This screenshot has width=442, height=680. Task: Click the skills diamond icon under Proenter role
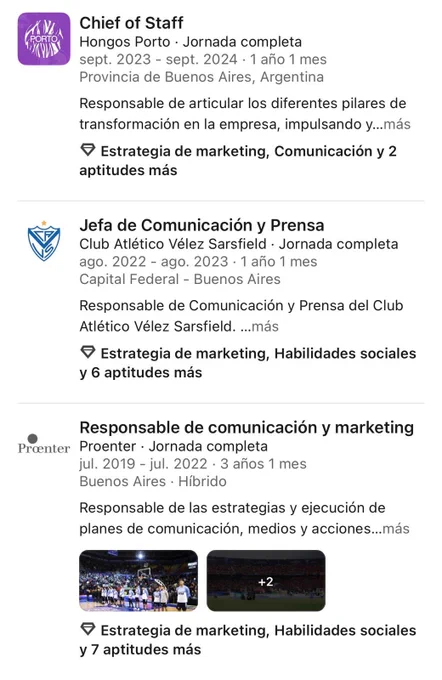88,629
